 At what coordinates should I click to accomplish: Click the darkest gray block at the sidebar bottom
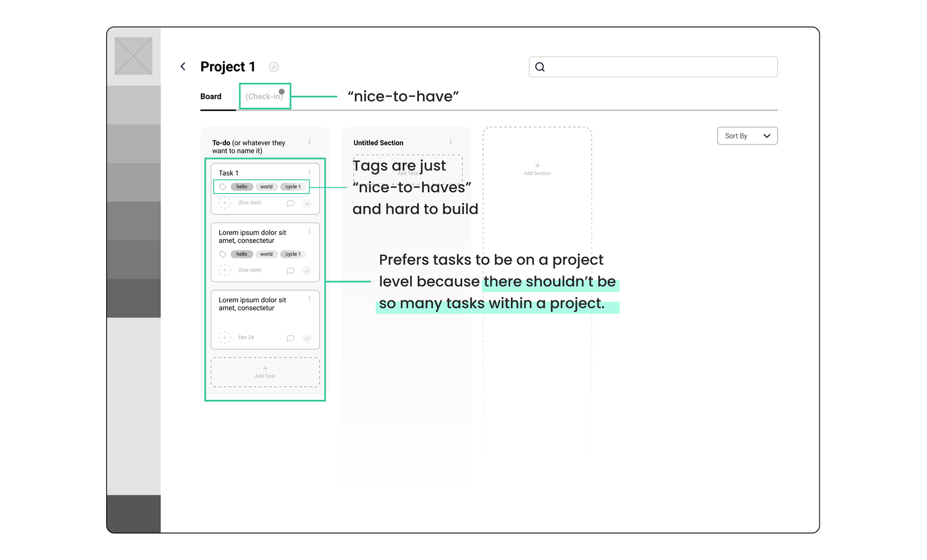(134, 514)
